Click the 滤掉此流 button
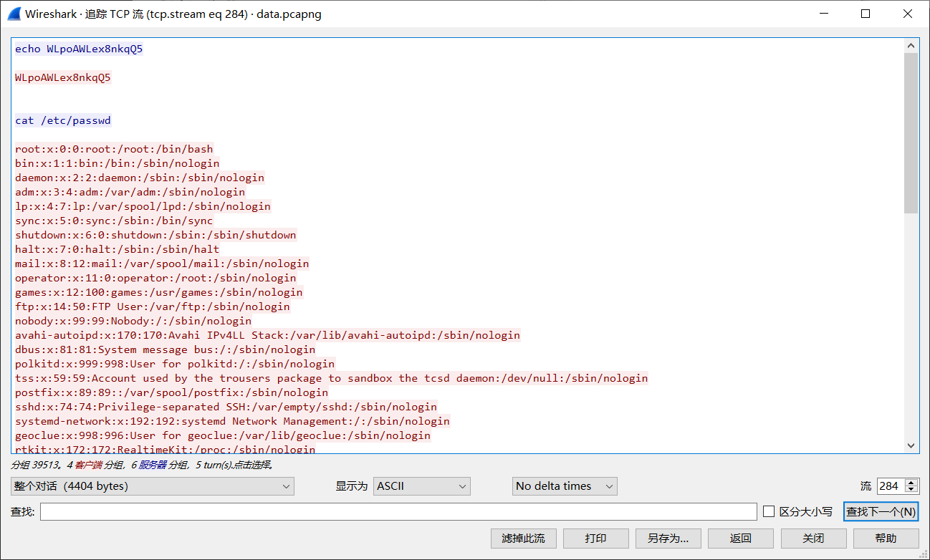Viewport: 930px width, 560px height. click(x=523, y=539)
